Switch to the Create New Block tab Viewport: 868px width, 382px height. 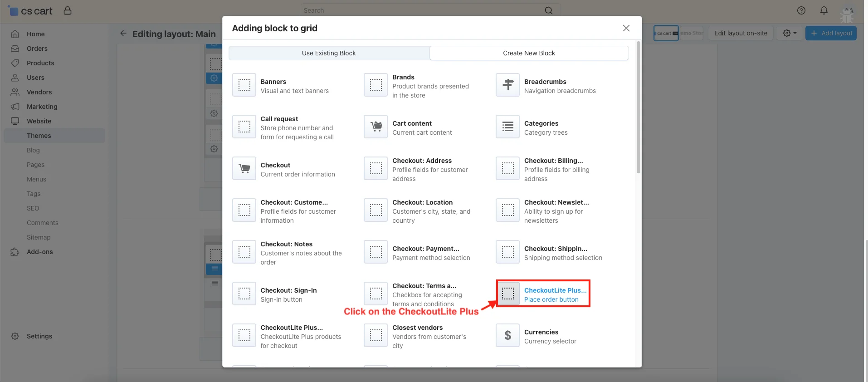point(528,53)
